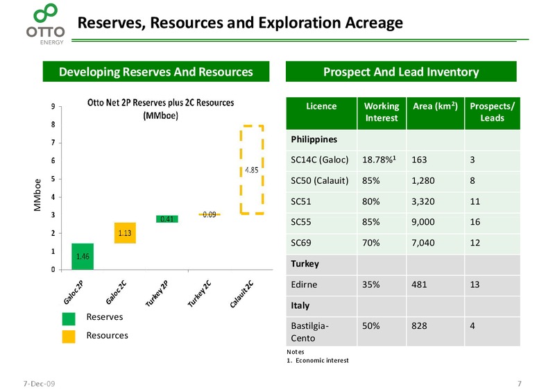Select the slide title Reserves, Resources and Exploration Acreage
The height and width of the screenshot is (392, 555).
coord(240,23)
